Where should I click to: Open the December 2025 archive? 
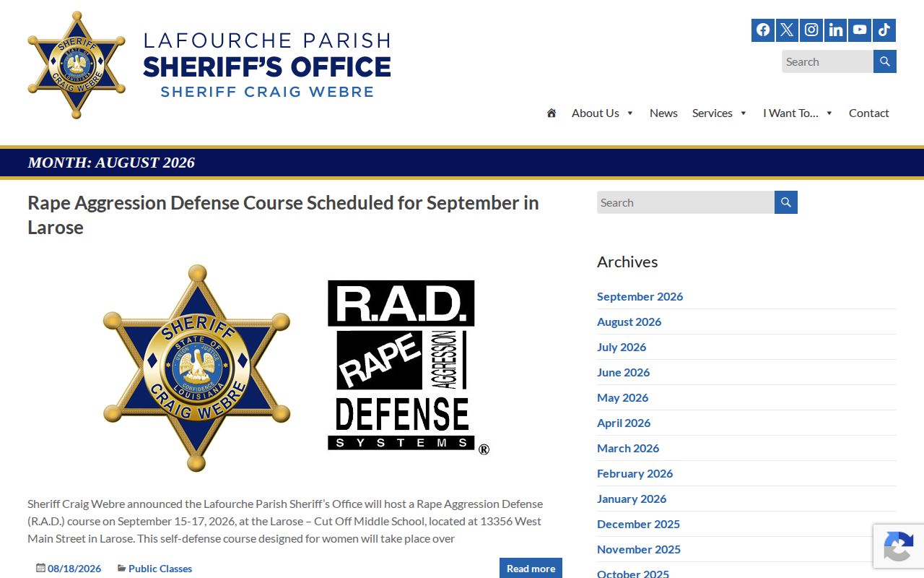(x=638, y=524)
